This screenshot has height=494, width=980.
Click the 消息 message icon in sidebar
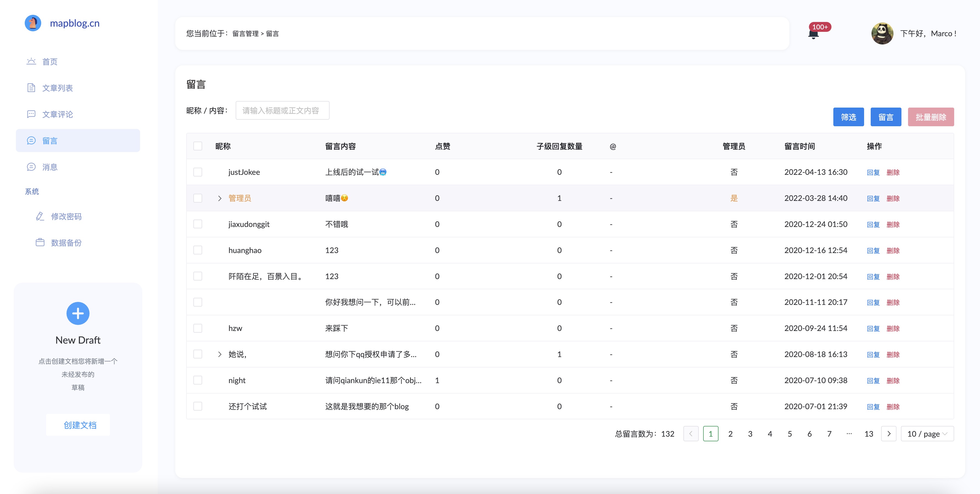point(31,167)
